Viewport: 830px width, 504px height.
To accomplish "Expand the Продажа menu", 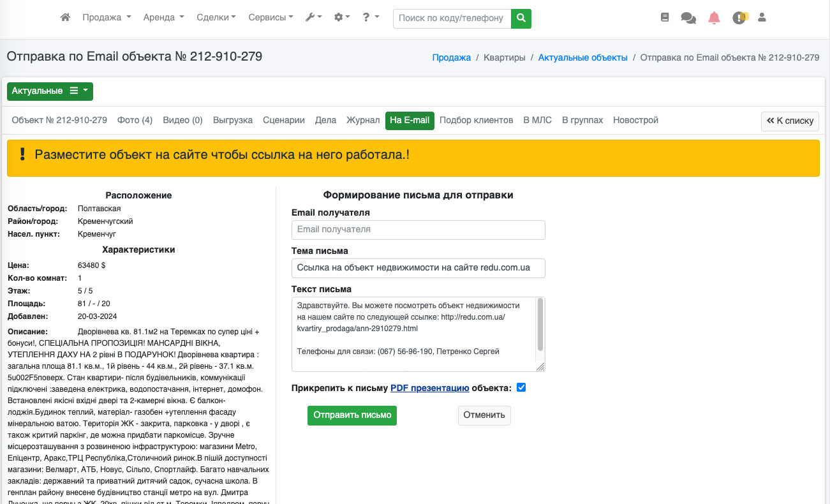I will (x=107, y=18).
